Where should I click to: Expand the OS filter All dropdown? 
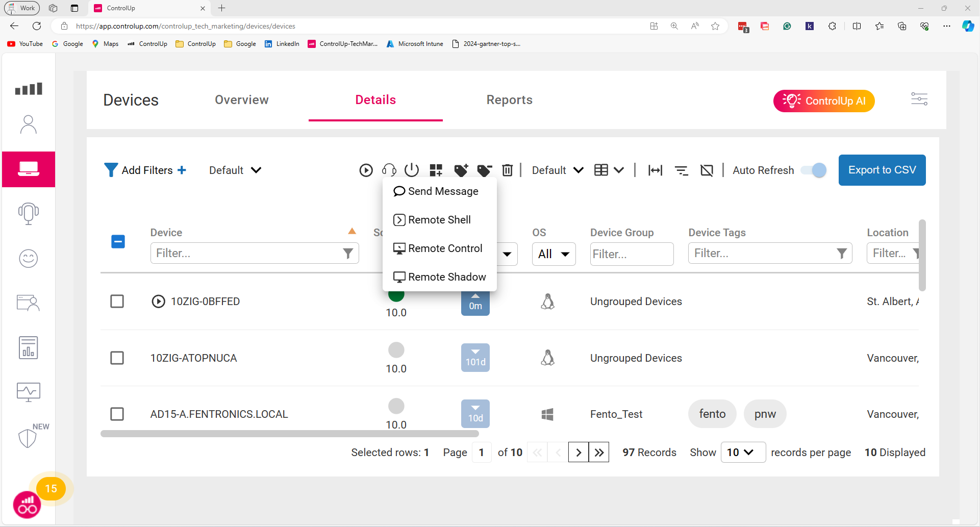click(x=554, y=254)
